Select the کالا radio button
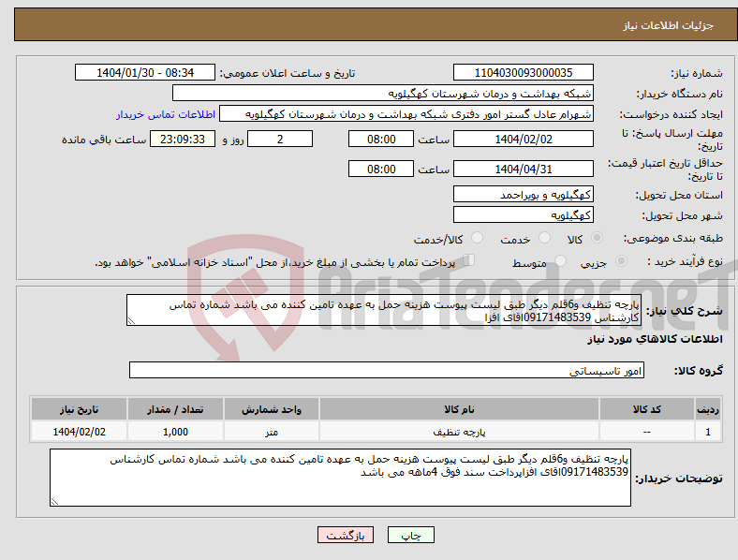The width and height of the screenshot is (738, 560). (597, 238)
